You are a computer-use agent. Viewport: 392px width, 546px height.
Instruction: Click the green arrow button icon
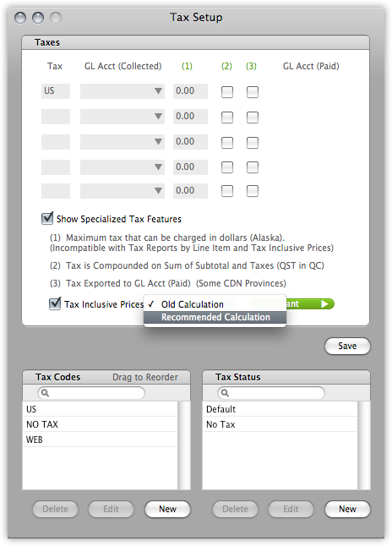(324, 304)
